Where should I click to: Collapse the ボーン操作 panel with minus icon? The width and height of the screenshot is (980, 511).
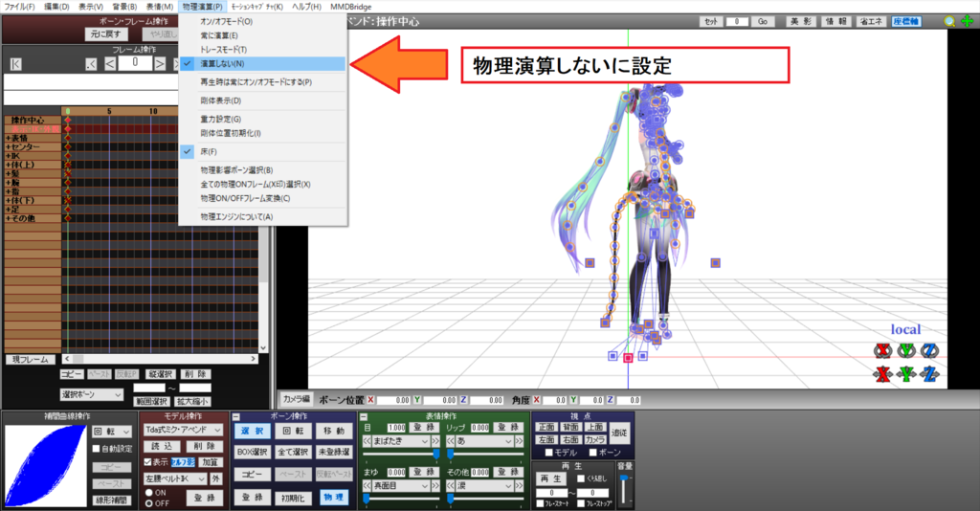point(236,416)
